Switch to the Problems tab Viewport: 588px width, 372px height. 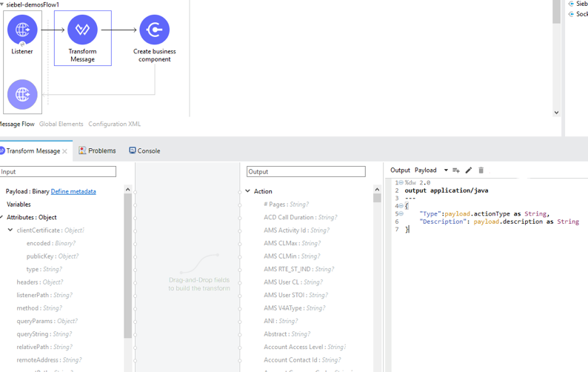98,150
